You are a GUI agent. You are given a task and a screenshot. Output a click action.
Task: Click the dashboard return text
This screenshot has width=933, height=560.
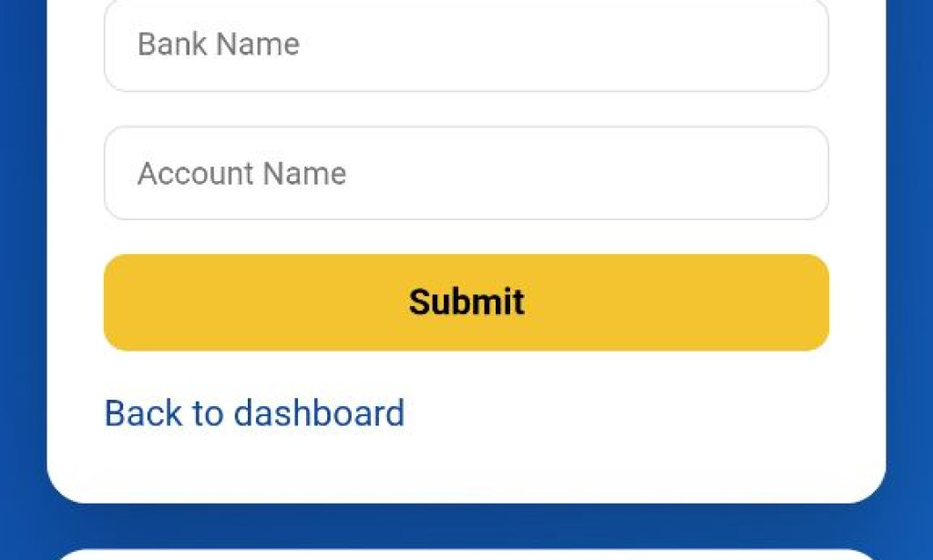coord(254,412)
